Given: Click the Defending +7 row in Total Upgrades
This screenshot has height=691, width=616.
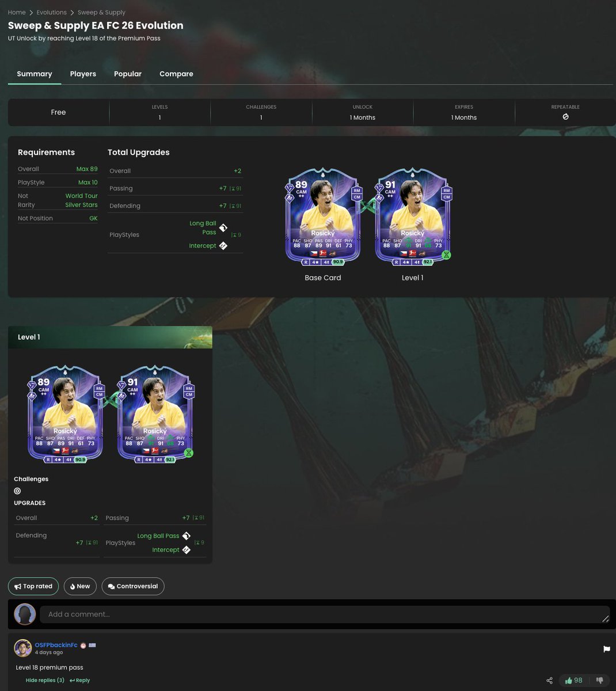Looking at the screenshot, I should [x=175, y=206].
